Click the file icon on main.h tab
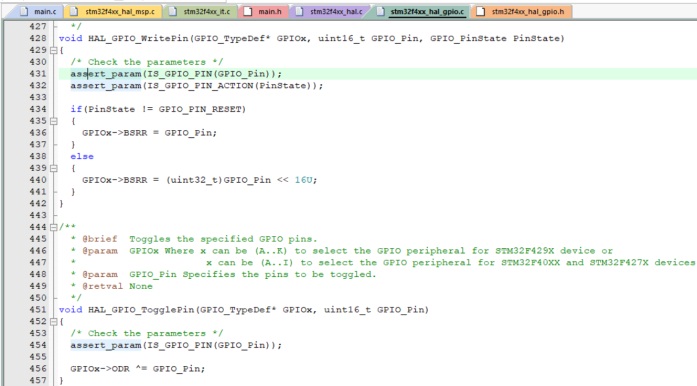This screenshot has width=697, height=386. 248,12
